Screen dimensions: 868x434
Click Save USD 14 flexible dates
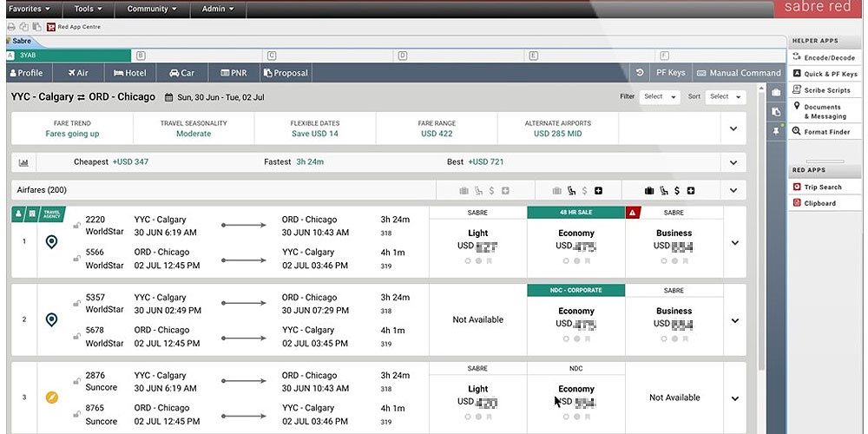point(315,134)
